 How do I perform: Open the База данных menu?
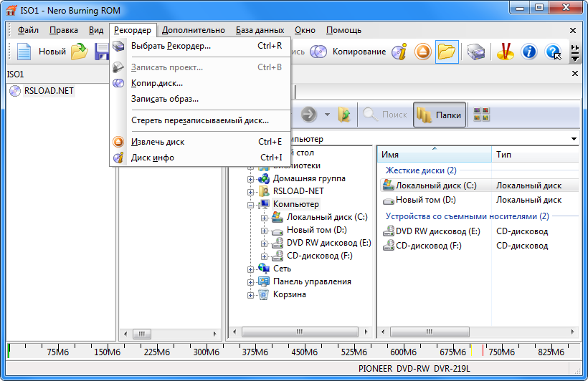(x=260, y=30)
